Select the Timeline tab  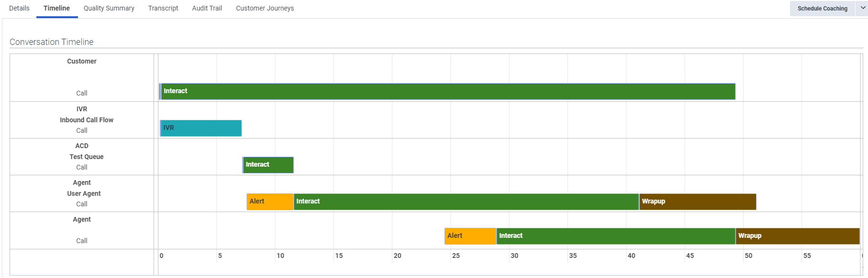56,8
